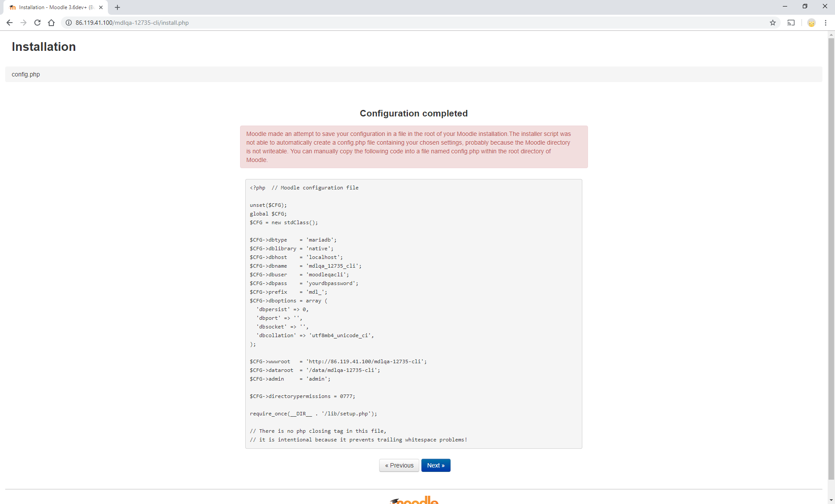
Task: Click the $CFG->wwwroot URL line
Action: 338,361
